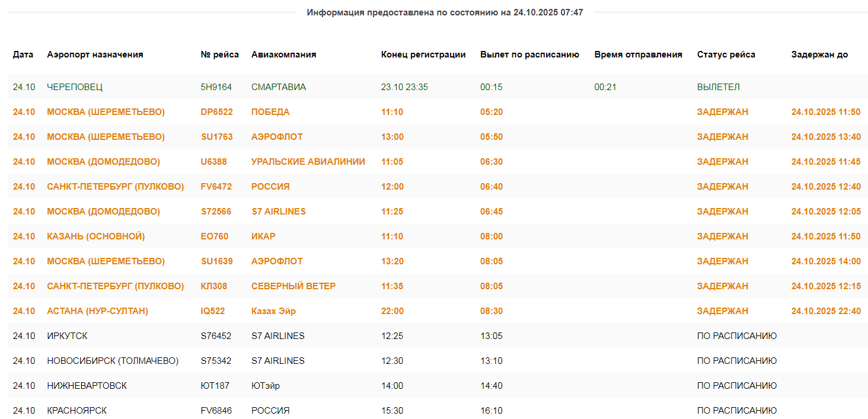Click the "Конец регистрации" column header
Viewport: 868px width, 419px height.
(423, 55)
